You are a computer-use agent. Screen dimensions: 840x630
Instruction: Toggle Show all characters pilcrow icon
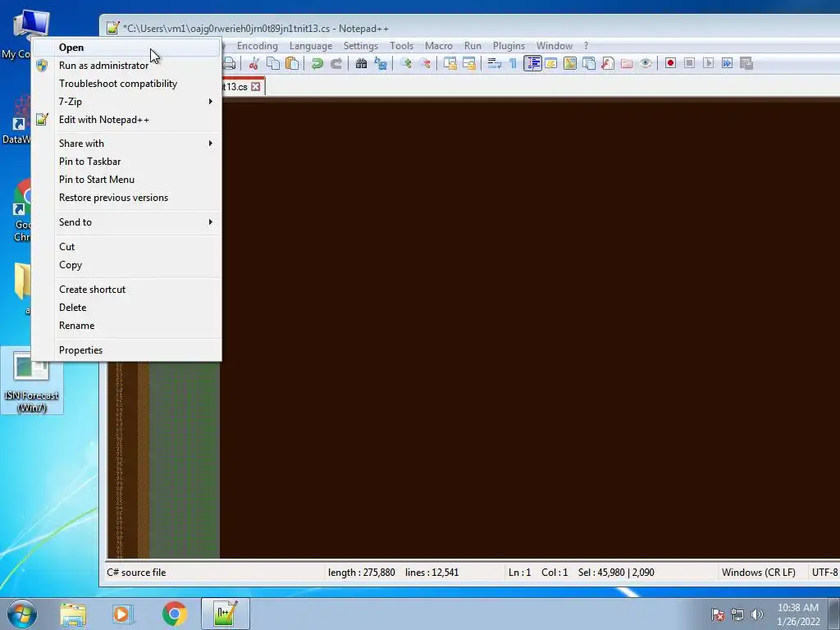(x=513, y=63)
